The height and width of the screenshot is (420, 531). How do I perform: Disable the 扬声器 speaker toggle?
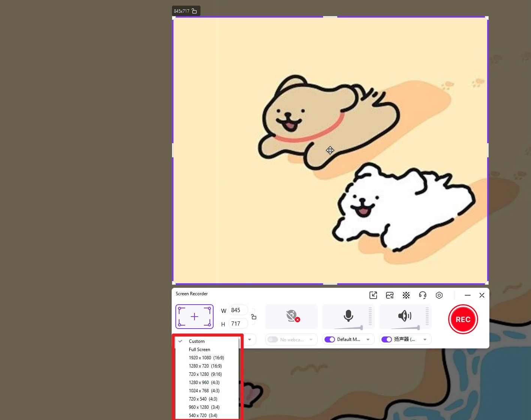pyautogui.click(x=387, y=339)
